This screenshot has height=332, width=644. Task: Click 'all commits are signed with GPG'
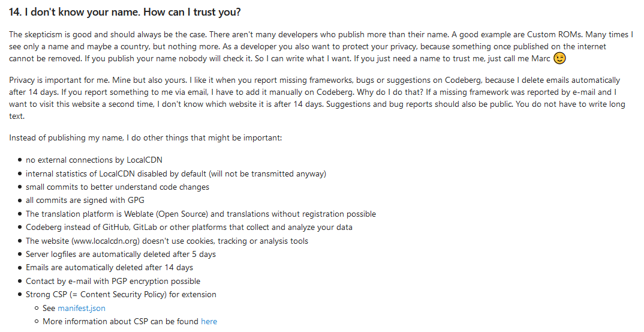[x=85, y=200]
